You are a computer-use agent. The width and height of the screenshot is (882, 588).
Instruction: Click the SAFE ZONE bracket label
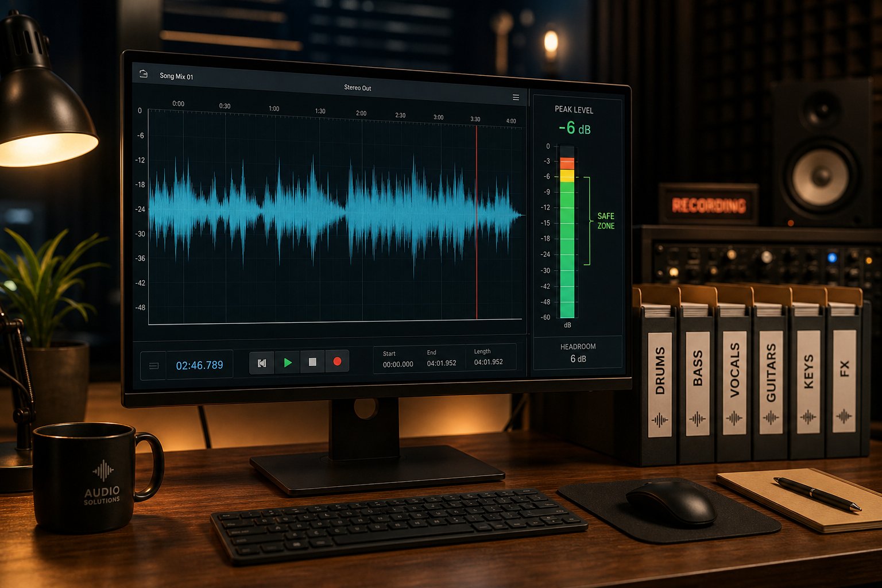coord(606,221)
